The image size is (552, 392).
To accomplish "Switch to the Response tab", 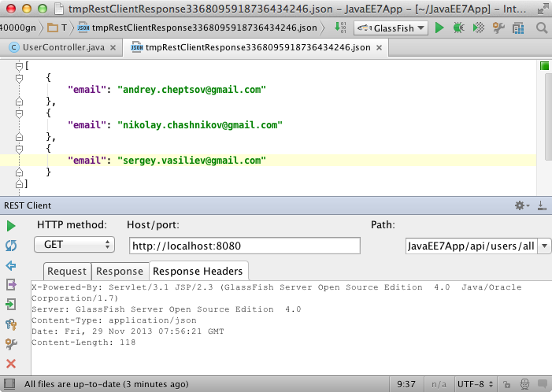I will [120, 272].
